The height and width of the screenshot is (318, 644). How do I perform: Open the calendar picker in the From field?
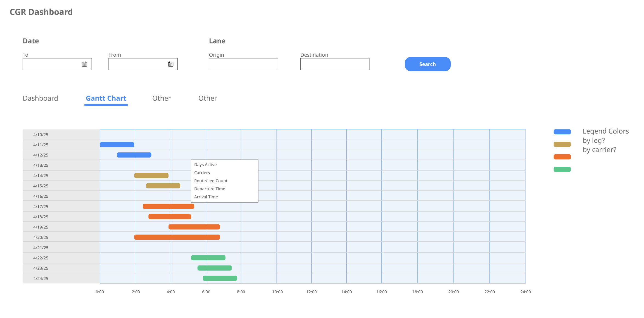(171, 64)
